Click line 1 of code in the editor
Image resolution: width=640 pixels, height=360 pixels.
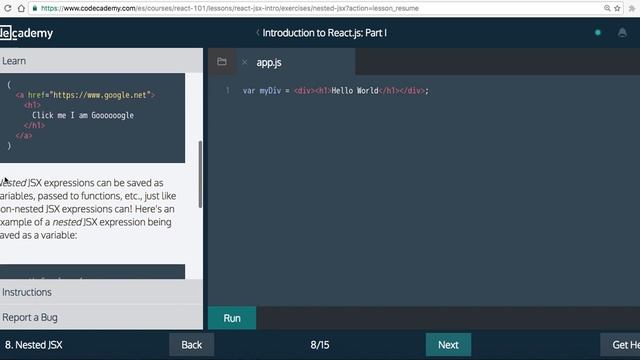click(336, 91)
